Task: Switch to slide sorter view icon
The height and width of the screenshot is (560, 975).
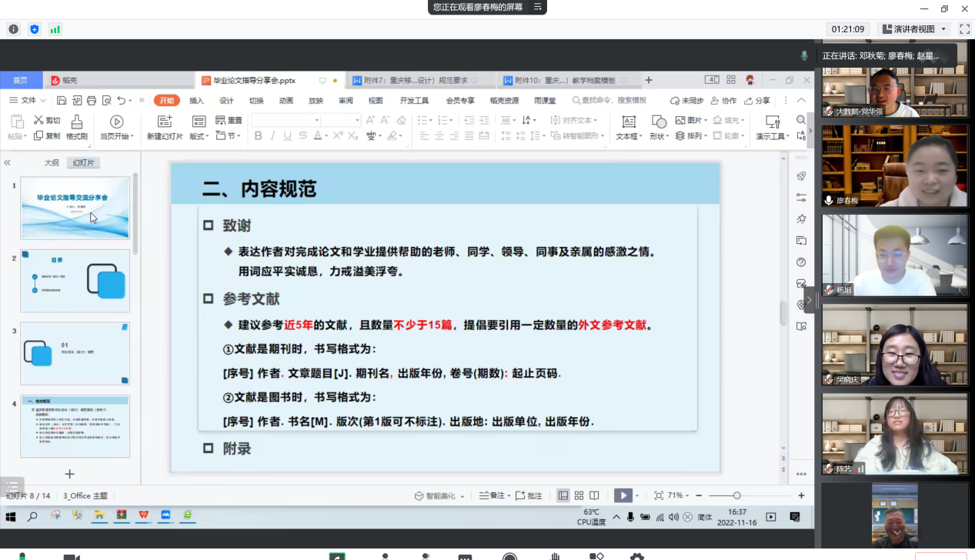Action: tap(579, 496)
